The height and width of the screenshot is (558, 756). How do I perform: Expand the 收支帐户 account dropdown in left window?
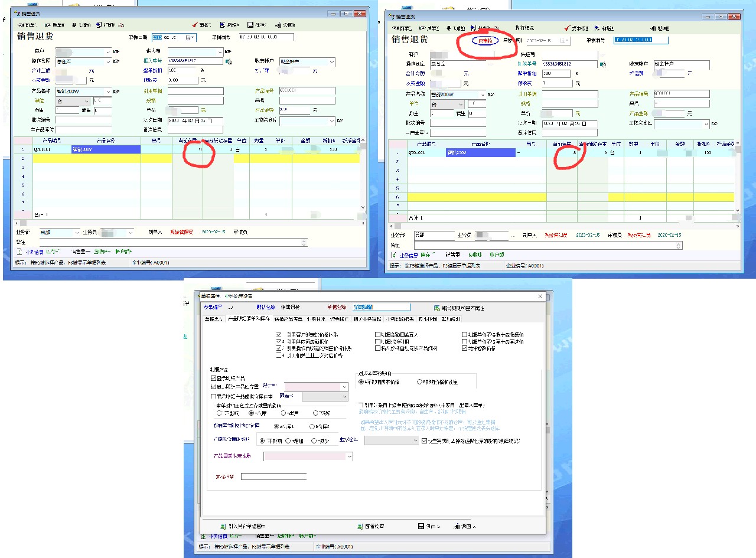point(331,61)
